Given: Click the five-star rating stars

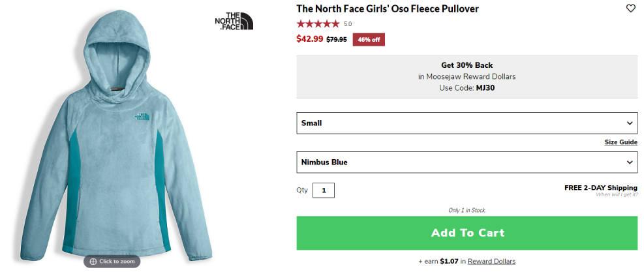Looking at the screenshot, I should pos(318,24).
